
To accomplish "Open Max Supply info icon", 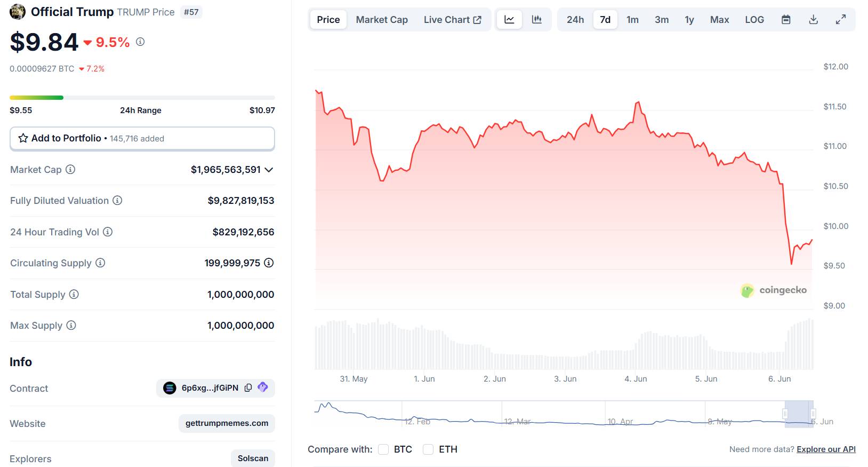I will point(71,325).
